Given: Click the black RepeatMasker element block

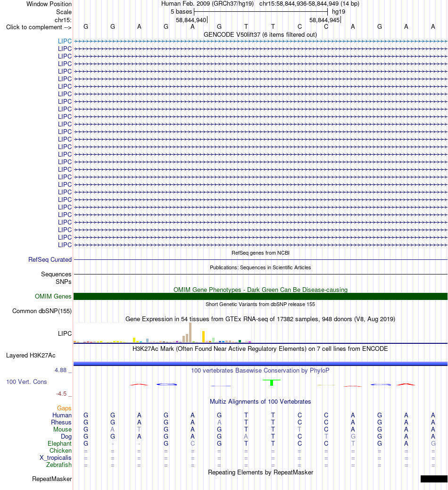Looking at the screenshot, I should 434,479.
